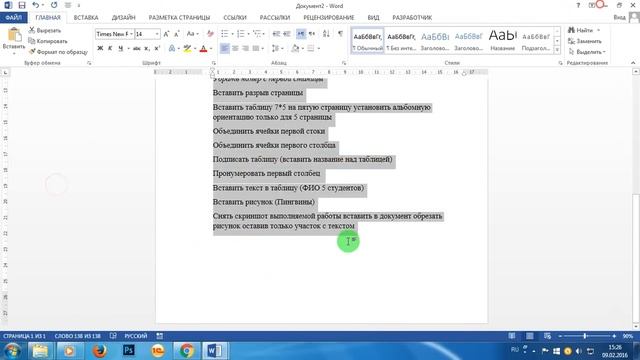640x360 pixels.
Task: Toggle Bold (Ж) formatting
Action: [100, 48]
